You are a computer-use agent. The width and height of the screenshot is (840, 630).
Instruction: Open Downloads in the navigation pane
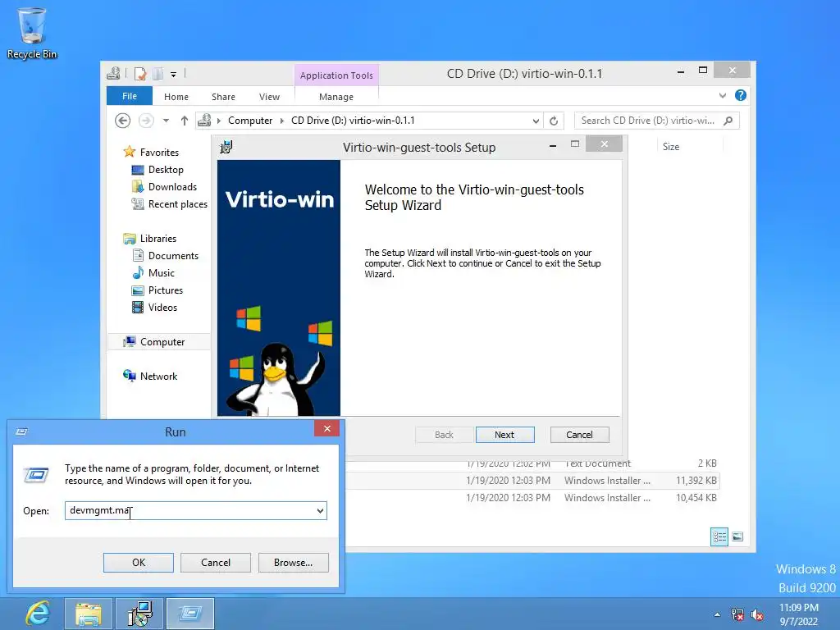(x=172, y=186)
